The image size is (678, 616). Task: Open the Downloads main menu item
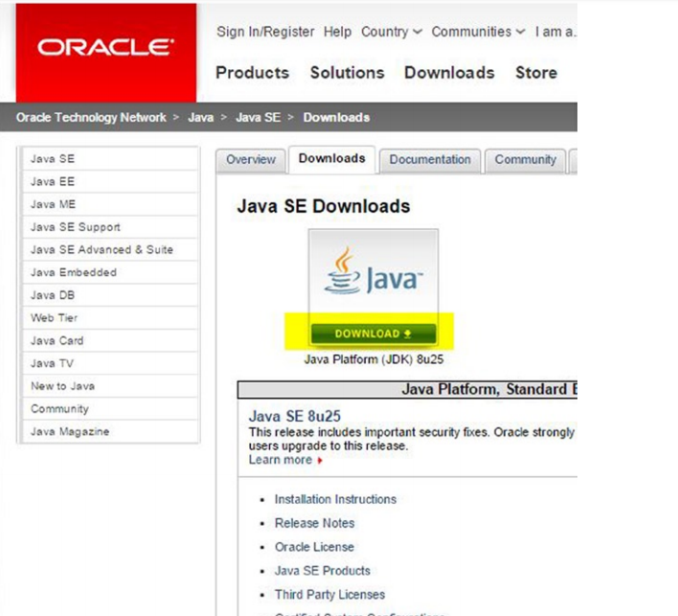click(449, 73)
